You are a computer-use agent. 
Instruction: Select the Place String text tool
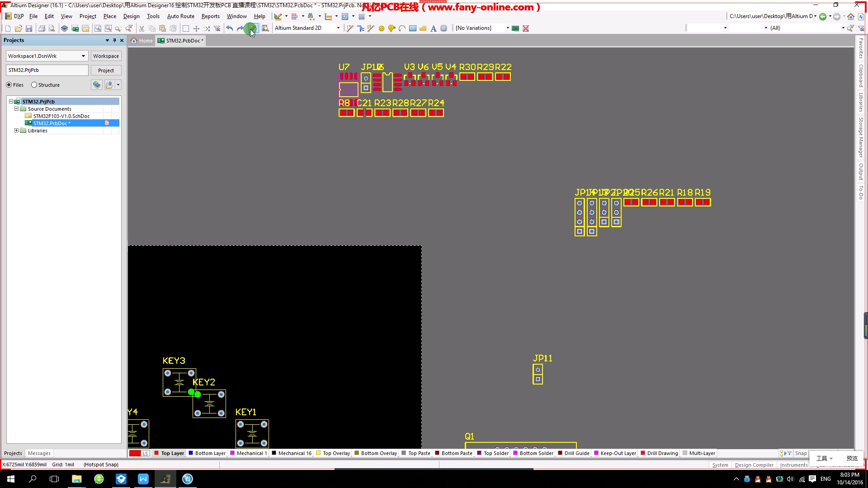click(433, 28)
